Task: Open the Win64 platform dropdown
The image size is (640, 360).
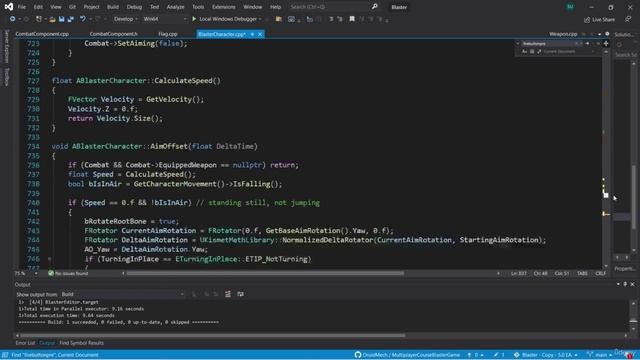Action: point(164,19)
